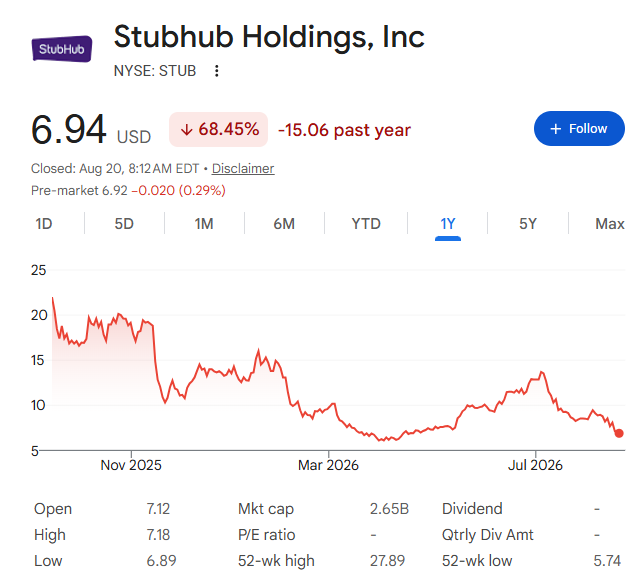Viewport: 635px width, 586px height.
Task: Select the 6M time range
Action: tap(284, 224)
